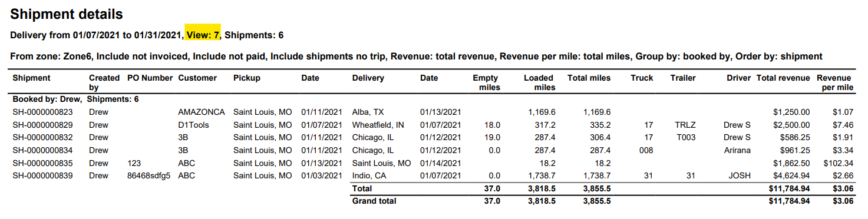This screenshot has height=219, width=868.
Task: Click customer AMAZONCA cell
Action: [x=202, y=112]
